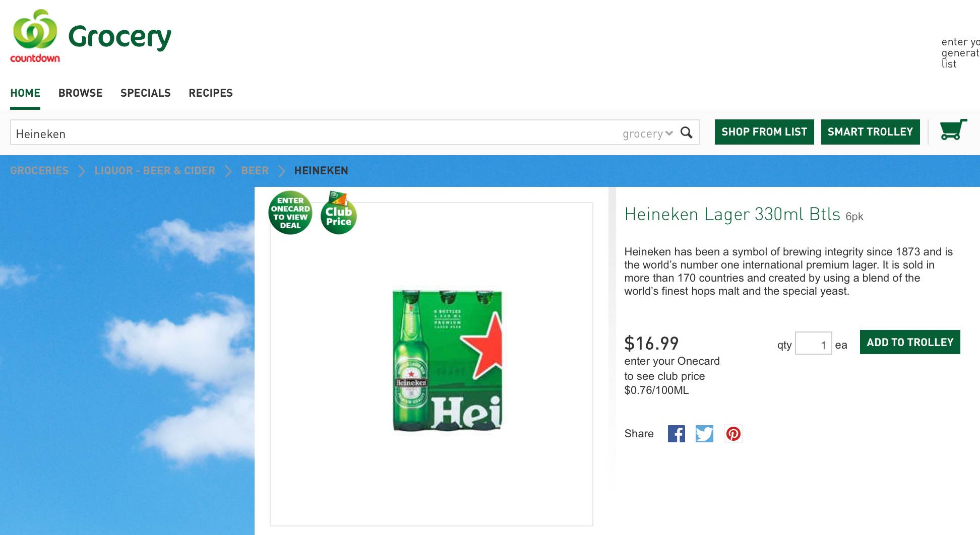Click the Shop From List button

(764, 132)
